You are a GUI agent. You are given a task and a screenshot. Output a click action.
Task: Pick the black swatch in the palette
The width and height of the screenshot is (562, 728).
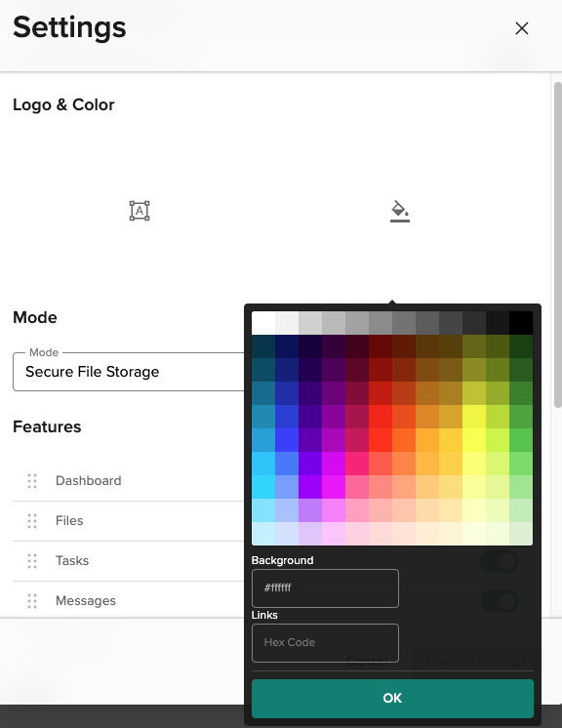click(x=521, y=323)
